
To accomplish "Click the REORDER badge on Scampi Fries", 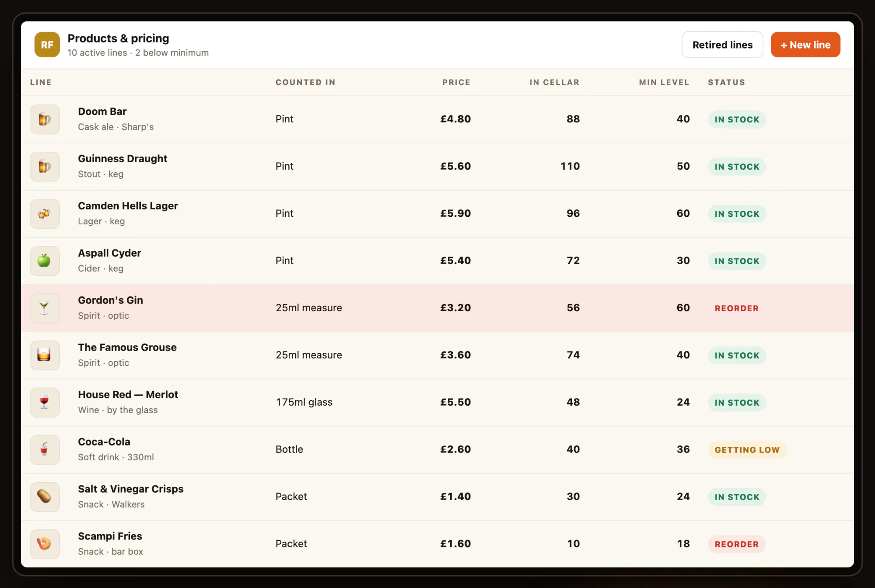I will (x=737, y=544).
